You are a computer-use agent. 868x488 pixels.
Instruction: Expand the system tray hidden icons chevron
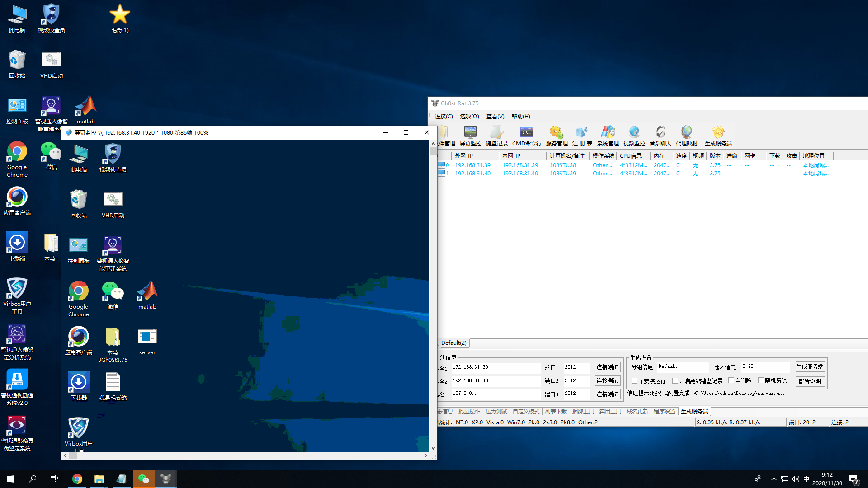click(774, 479)
